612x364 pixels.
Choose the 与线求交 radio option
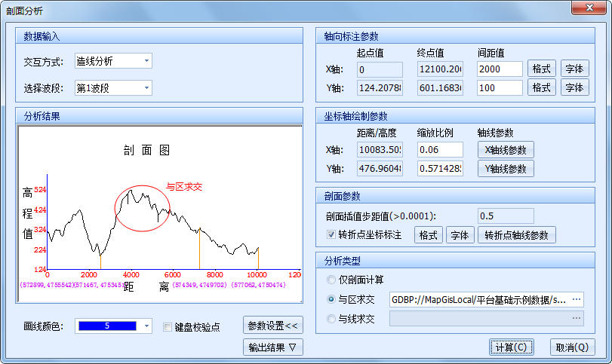[332, 319]
